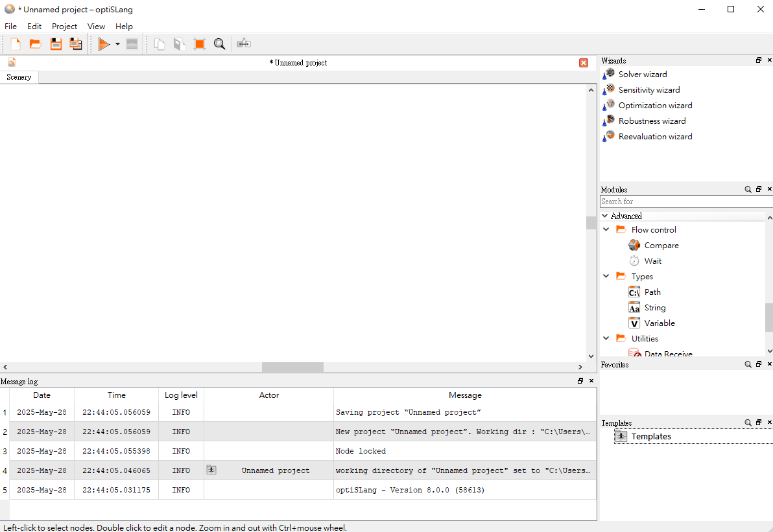
Task: Select the String module
Action: pyautogui.click(x=655, y=307)
